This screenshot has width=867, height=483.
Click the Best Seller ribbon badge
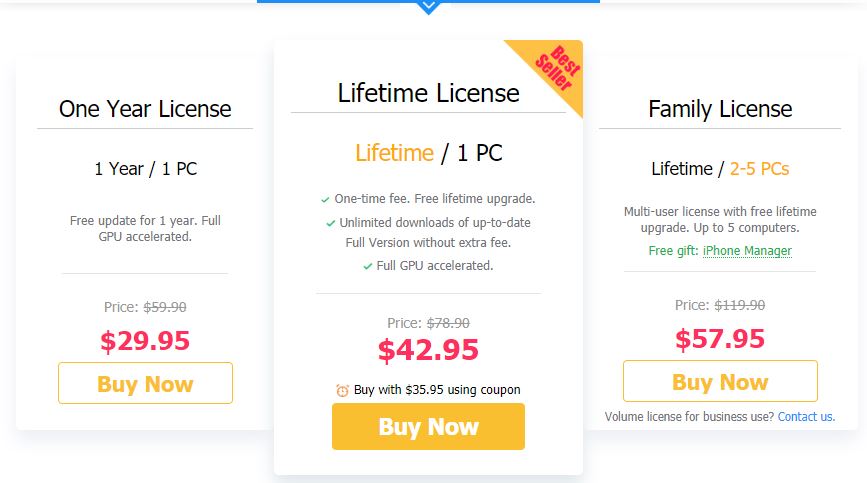(x=552, y=70)
